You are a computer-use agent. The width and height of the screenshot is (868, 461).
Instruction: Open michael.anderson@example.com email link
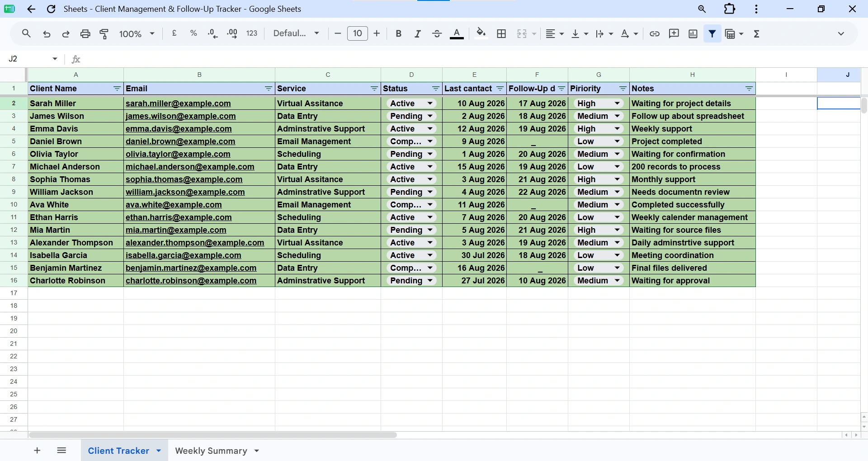(190, 167)
